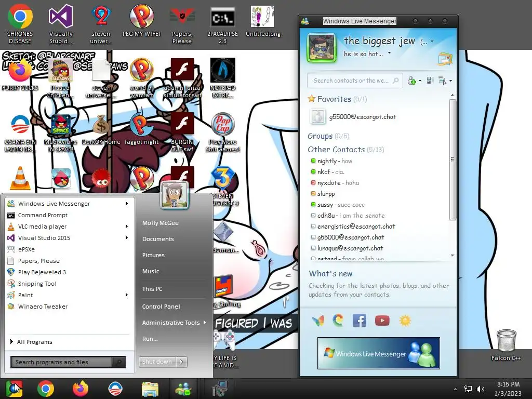This screenshot has height=399, width=532.
Task: Expand Windows Live Messenger submenu arrow in Start menu
Action: pos(127,204)
